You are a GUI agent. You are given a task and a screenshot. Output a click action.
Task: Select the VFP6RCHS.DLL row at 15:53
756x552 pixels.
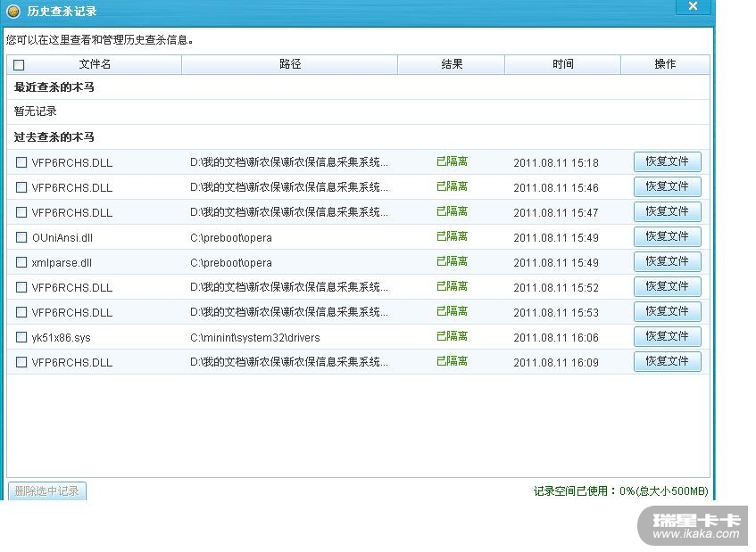pos(21,312)
